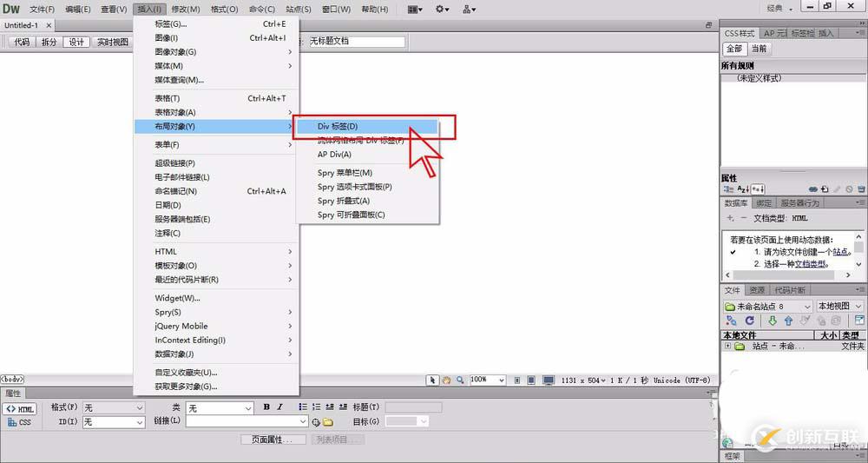Connect to remote server in Files panel
Viewport: 868px width, 463px height.
(x=731, y=321)
